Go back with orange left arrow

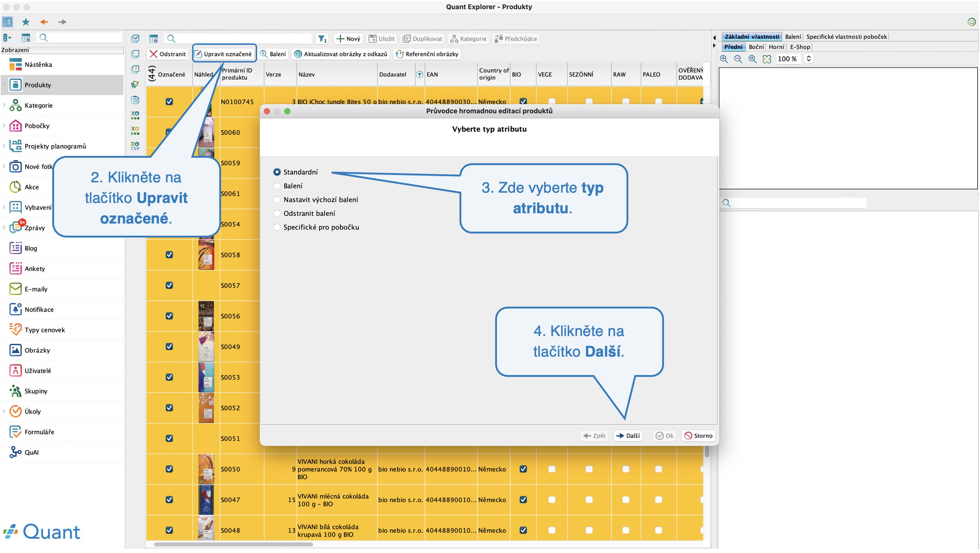[x=44, y=22]
